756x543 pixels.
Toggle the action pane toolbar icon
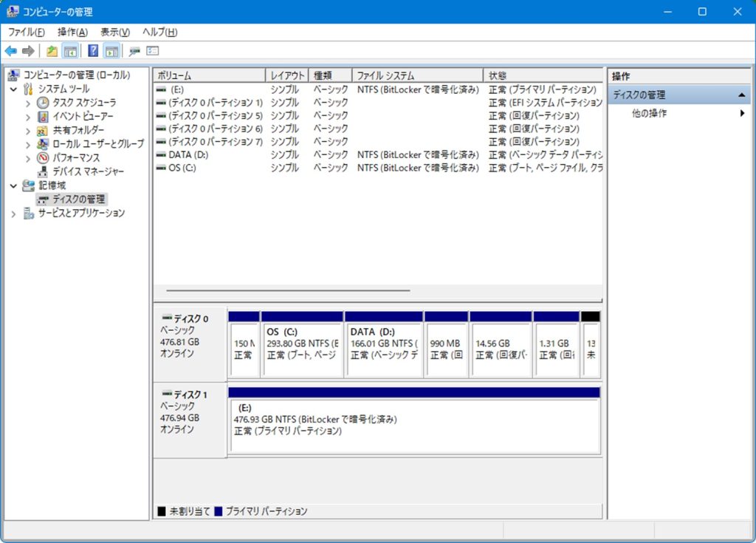tap(111, 51)
